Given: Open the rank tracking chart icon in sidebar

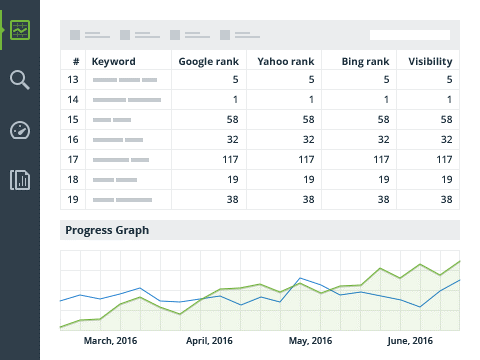Looking at the screenshot, I should point(20,30).
